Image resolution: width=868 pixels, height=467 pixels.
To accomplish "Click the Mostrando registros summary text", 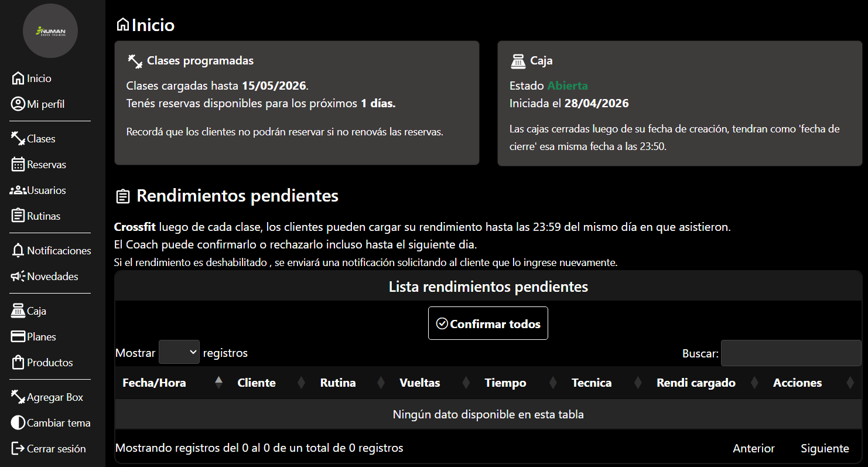I will [259, 448].
